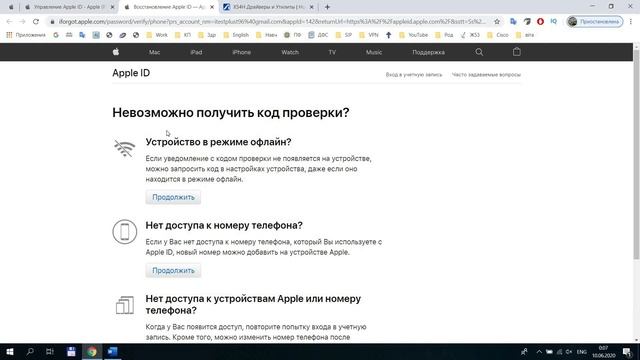Click the Google Translate extension icon
The width and height of the screenshot is (640, 360).
click(513, 22)
